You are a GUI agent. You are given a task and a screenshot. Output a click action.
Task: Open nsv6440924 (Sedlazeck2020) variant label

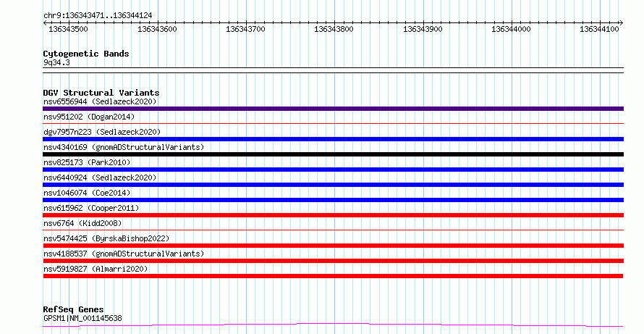pos(100,178)
